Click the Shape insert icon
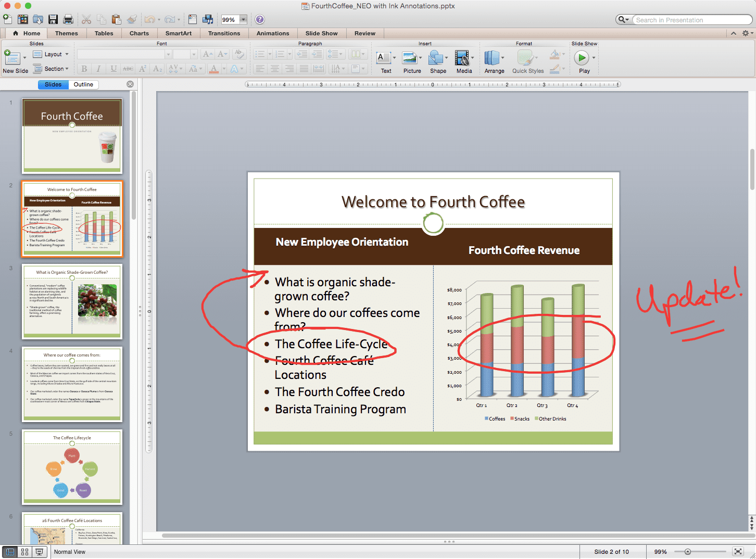The width and height of the screenshot is (756, 559). 436,57
